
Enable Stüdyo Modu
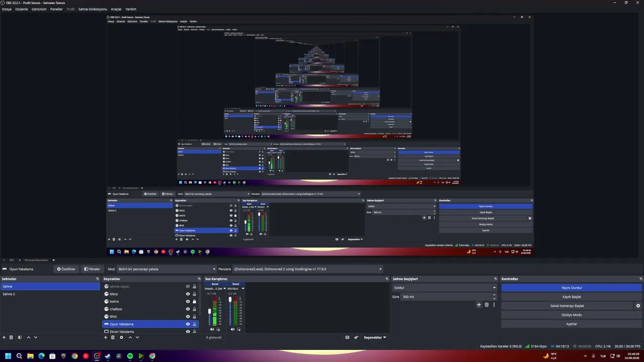(572, 315)
